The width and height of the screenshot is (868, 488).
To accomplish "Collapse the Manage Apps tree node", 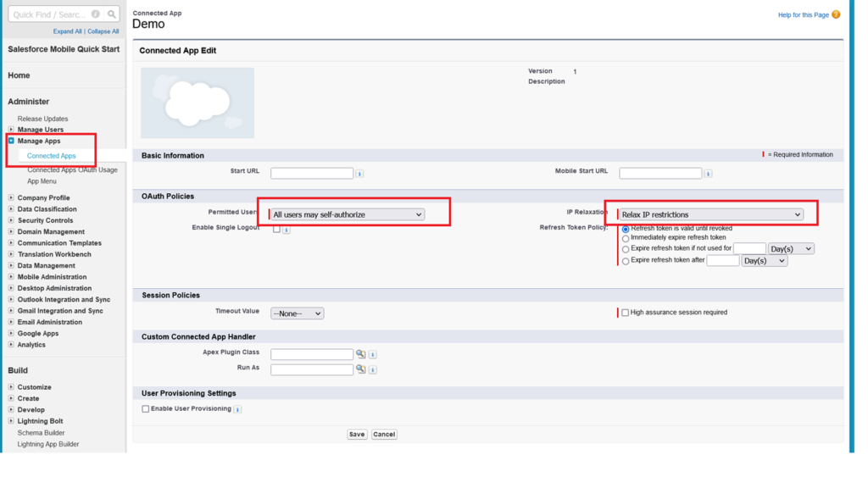I will tap(11, 141).
